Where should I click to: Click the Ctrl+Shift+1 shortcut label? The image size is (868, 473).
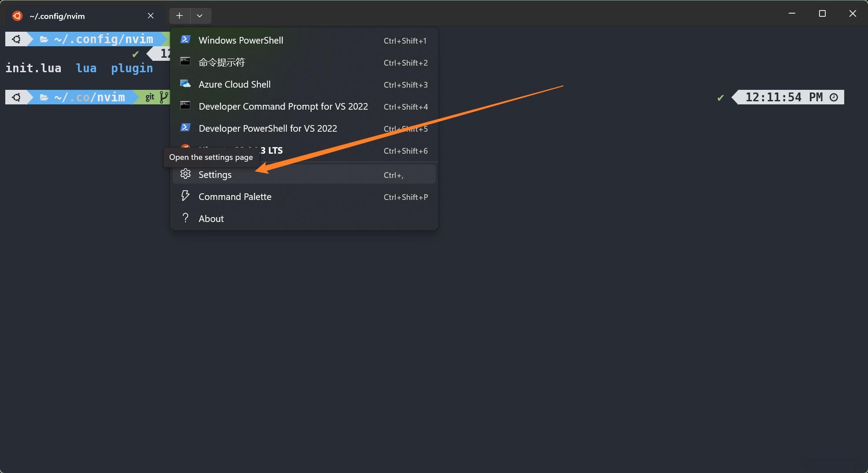(405, 41)
